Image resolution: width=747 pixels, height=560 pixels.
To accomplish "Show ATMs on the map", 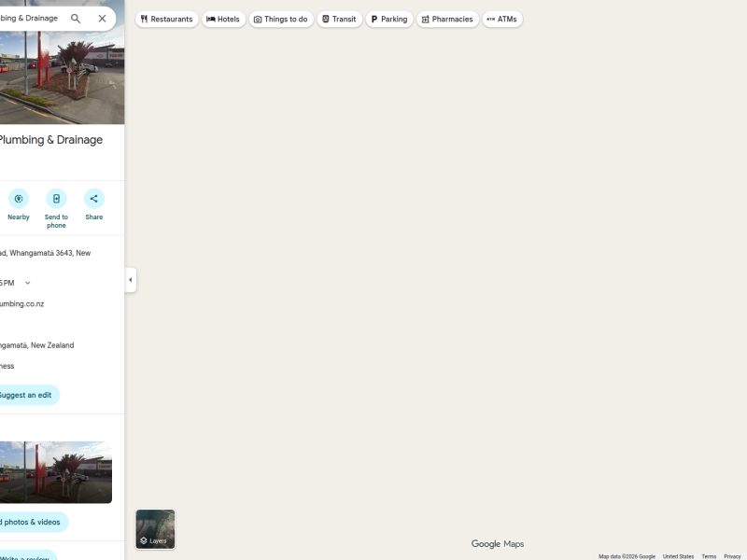I will [502, 19].
